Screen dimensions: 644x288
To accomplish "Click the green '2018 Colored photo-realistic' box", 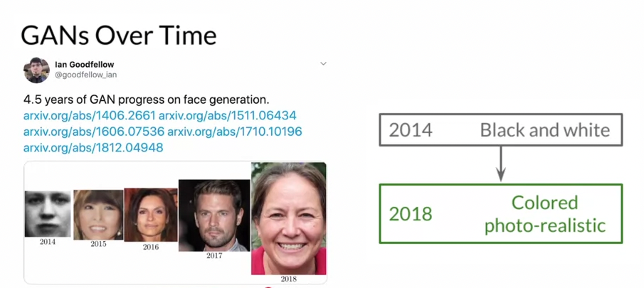I will (500, 213).
